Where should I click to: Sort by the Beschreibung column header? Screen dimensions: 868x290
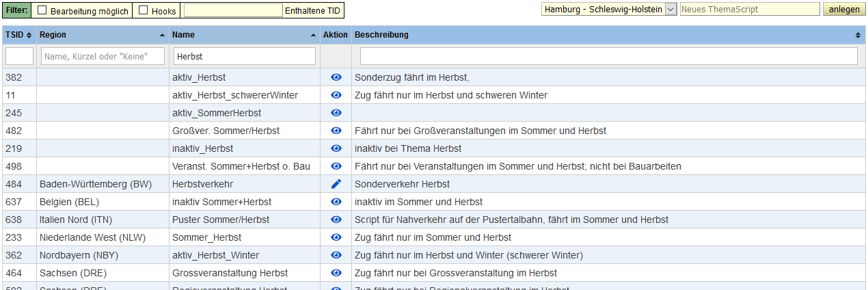[608, 35]
